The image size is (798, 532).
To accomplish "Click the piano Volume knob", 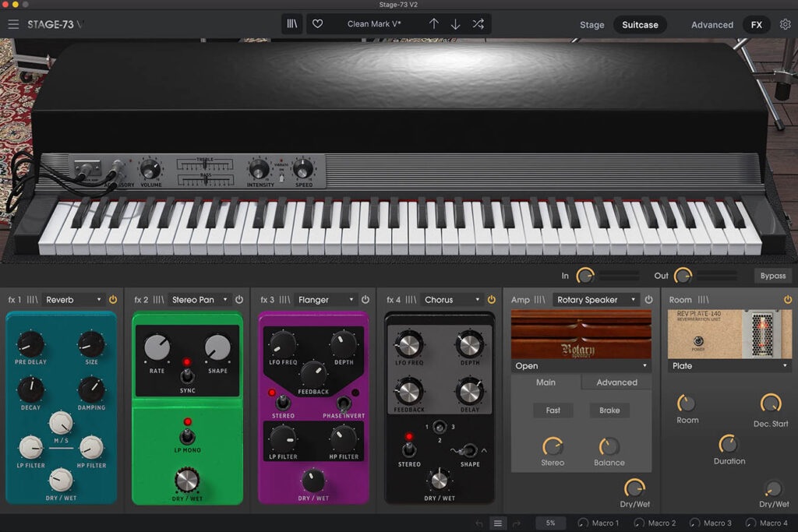I will [x=150, y=169].
